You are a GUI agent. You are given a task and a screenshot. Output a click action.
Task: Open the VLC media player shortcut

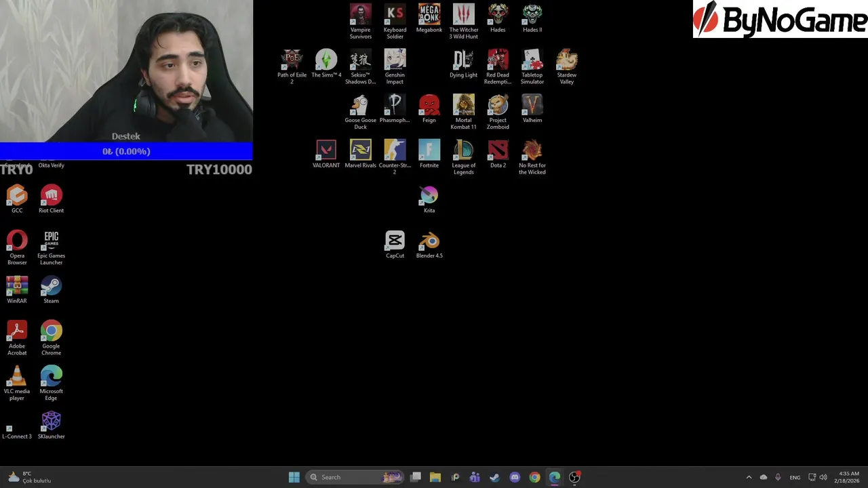(17, 383)
